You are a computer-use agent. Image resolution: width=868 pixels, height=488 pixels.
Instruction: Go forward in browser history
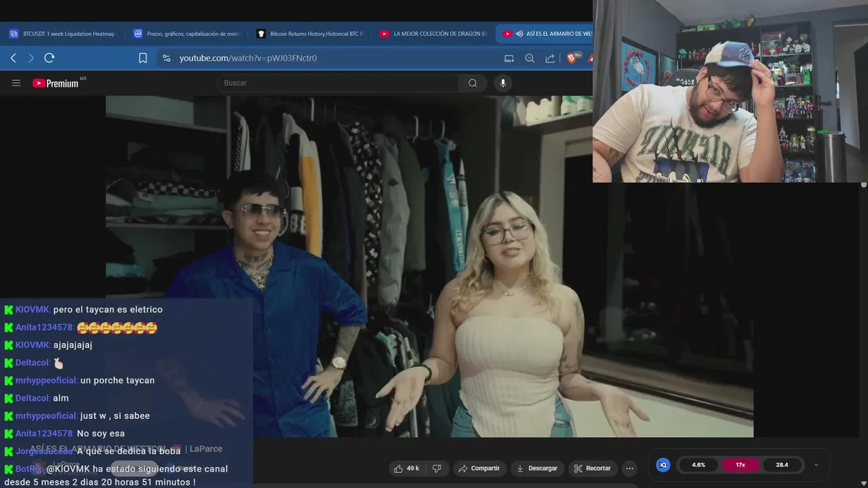click(x=31, y=58)
